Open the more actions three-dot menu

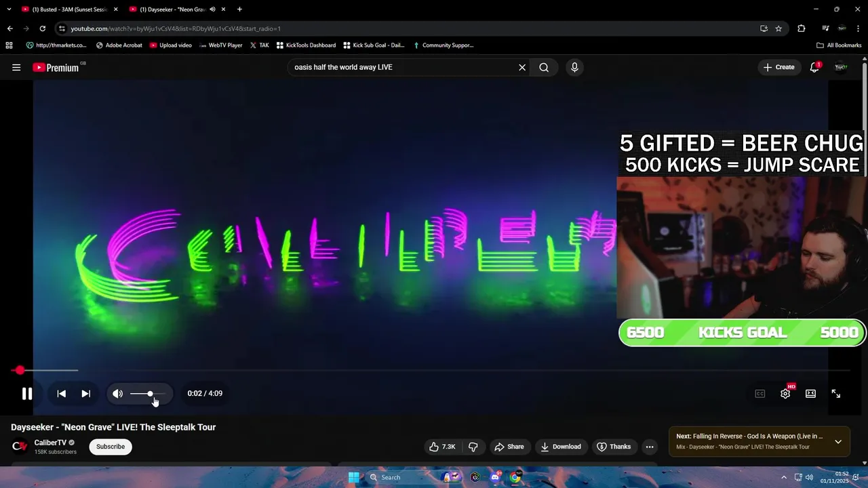pos(650,447)
